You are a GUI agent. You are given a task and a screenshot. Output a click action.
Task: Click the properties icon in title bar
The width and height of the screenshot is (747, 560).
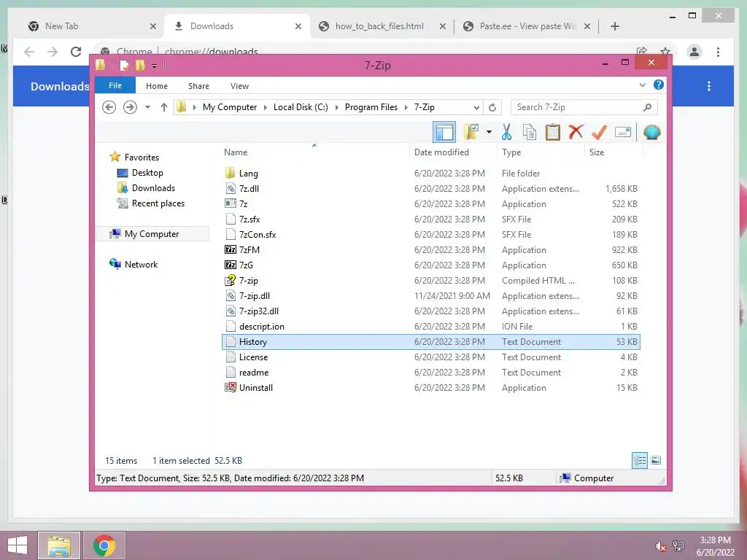[124, 65]
